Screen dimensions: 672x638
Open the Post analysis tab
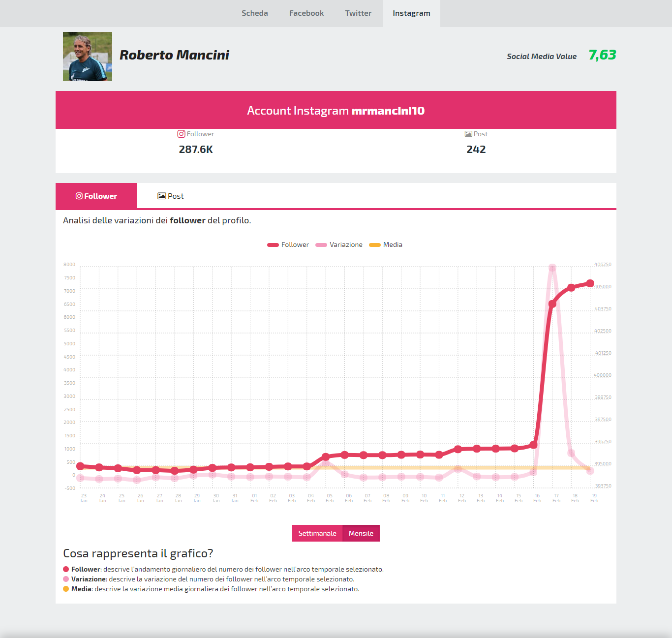tap(170, 196)
